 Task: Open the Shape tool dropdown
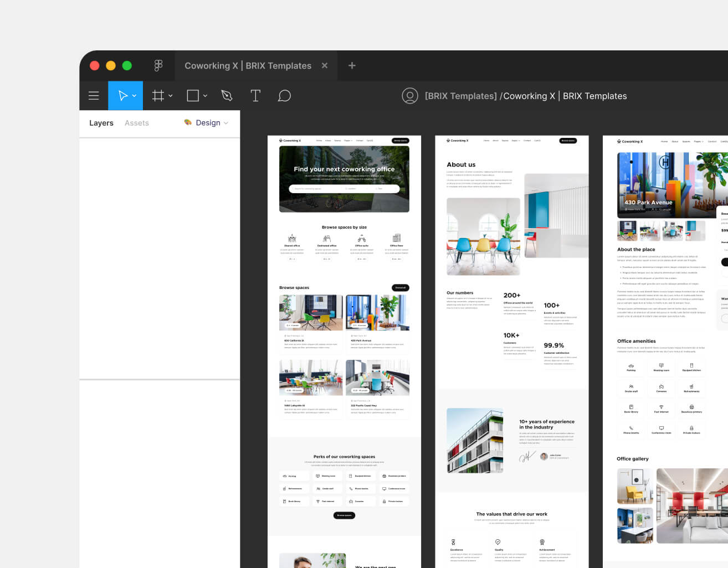point(204,95)
